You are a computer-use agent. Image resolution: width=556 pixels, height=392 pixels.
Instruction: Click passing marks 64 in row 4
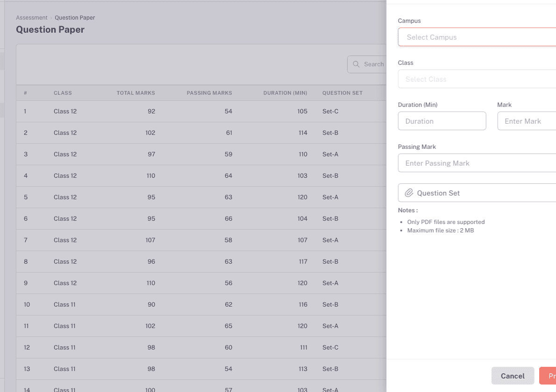point(228,175)
